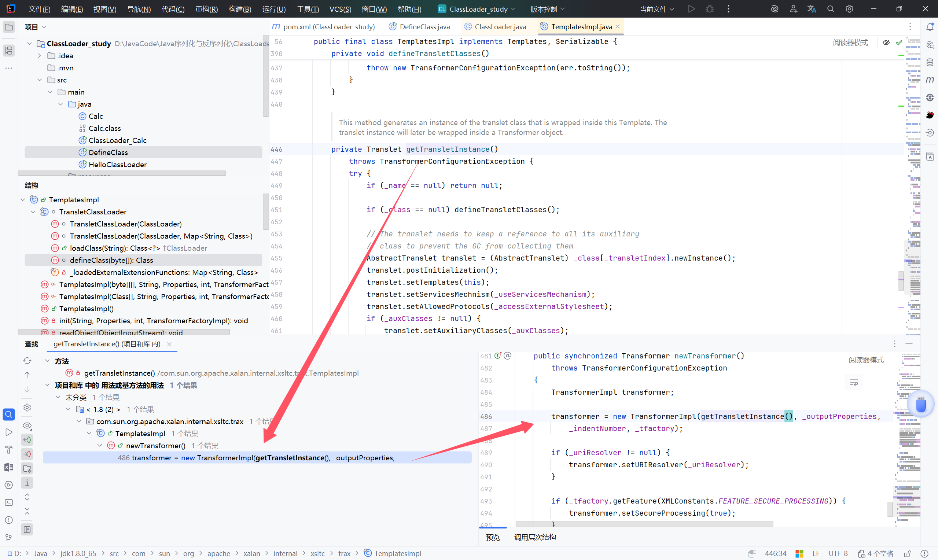This screenshot has height=560, width=938.
Task: Click the Debug bug icon
Action: (x=709, y=9)
